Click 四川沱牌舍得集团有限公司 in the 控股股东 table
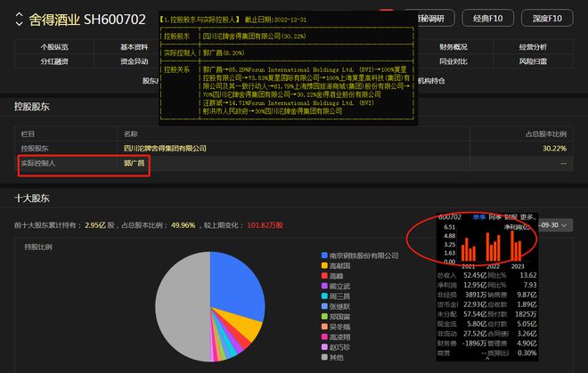588x373 pixels. click(165, 148)
